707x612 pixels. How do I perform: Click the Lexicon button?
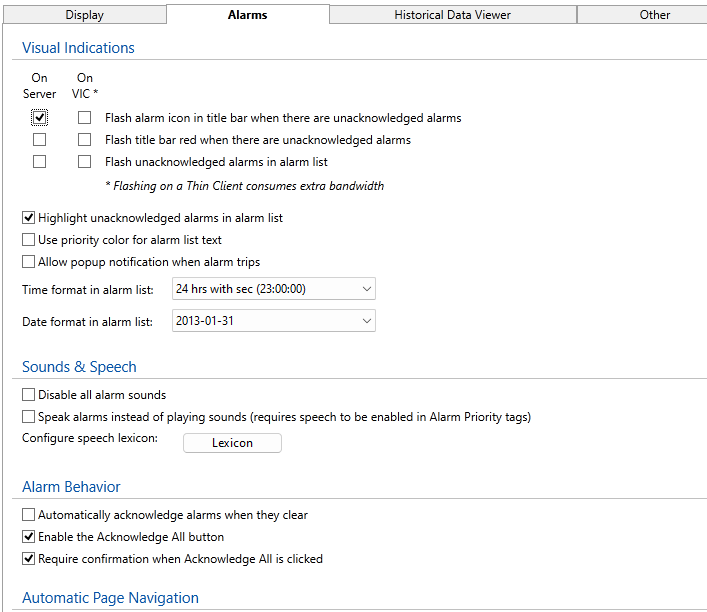pos(232,443)
